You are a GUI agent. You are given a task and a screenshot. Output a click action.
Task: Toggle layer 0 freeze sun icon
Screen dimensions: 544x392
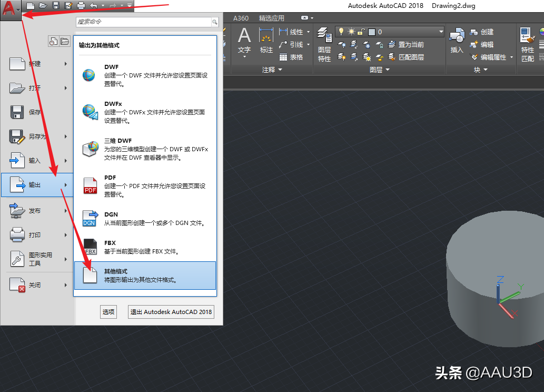[x=351, y=32]
